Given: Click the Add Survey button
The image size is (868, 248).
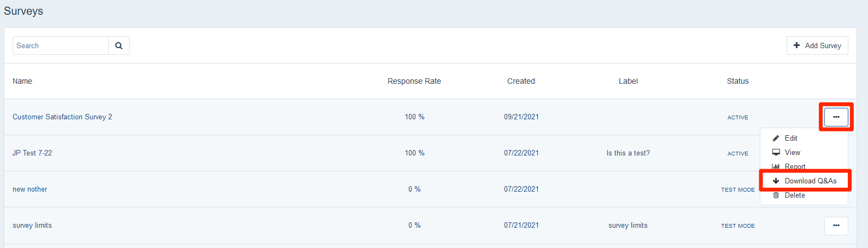Looking at the screenshot, I should pos(817,46).
